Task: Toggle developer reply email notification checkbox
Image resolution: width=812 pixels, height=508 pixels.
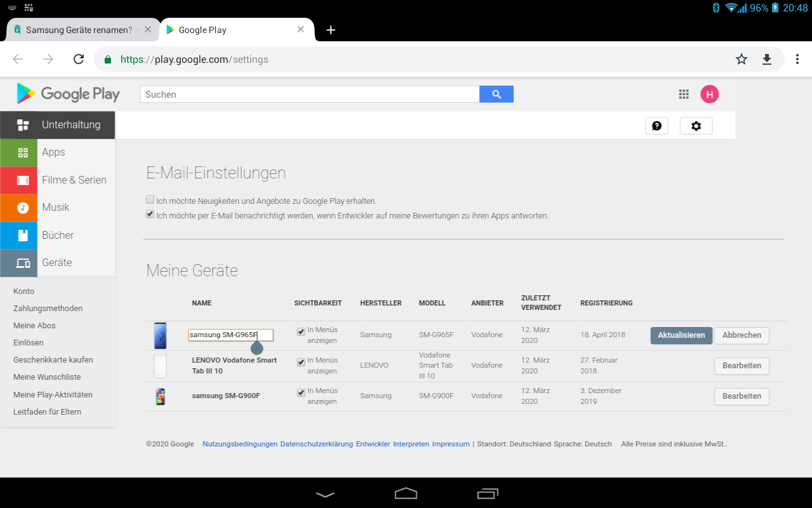Action: pyautogui.click(x=150, y=214)
